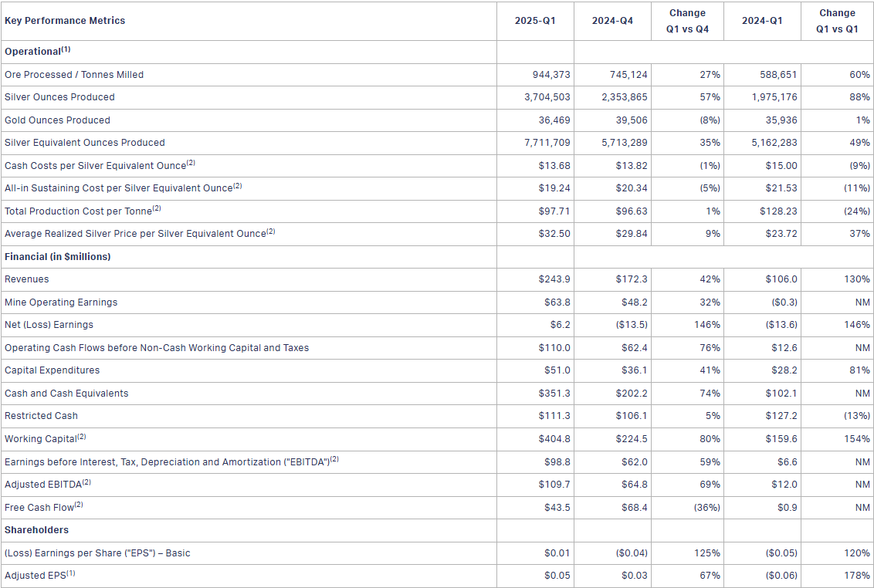
Task: Select the Capital Expenditures row label
Action: tap(52, 370)
